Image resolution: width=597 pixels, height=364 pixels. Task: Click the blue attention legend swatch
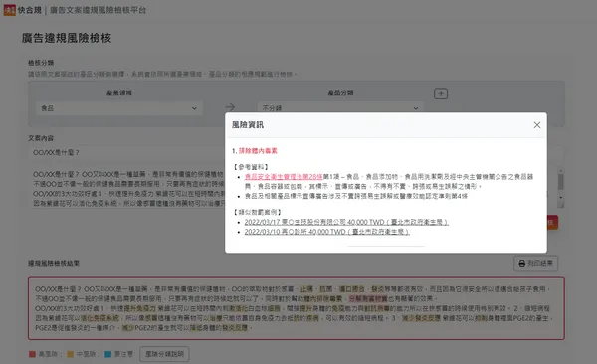pos(108,354)
